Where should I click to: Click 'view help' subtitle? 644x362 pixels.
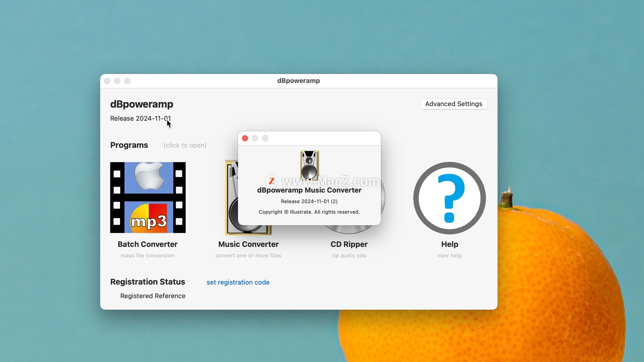point(449,255)
